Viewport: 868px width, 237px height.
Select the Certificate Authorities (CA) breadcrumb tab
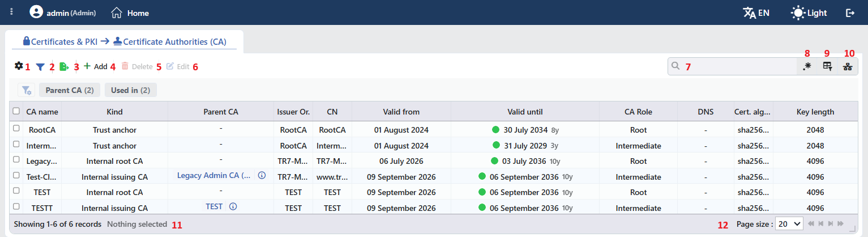170,41
